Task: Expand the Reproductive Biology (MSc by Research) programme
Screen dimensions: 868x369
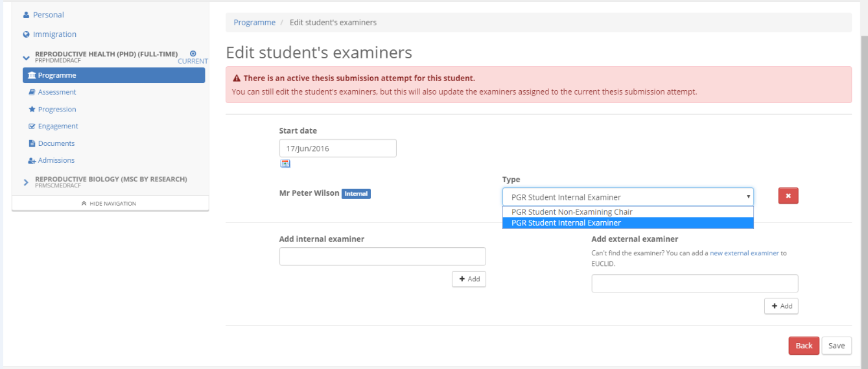Action: tap(26, 183)
